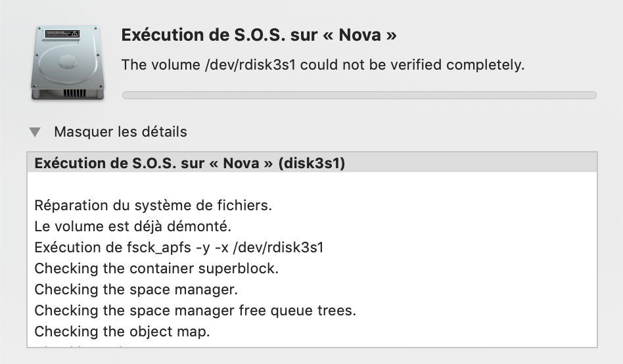The height and width of the screenshot is (364, 623).
Task: Collapse details using the disclosure triangle
Action: [35, 132]
